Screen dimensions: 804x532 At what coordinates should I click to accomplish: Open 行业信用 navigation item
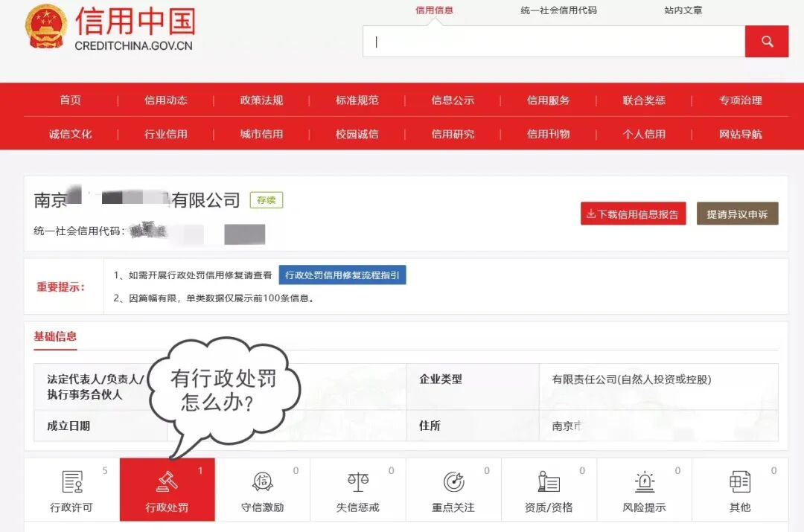tap(165, 134)
